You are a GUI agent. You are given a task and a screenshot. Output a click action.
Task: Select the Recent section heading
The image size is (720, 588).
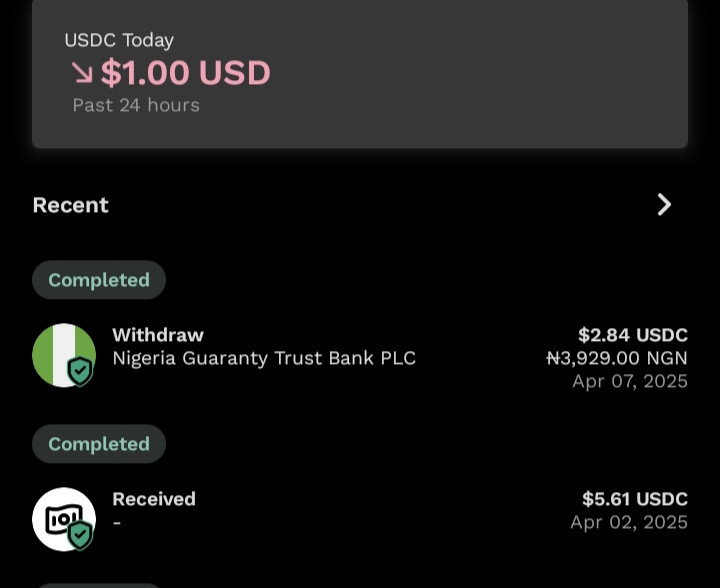click(x=71, y=205)
